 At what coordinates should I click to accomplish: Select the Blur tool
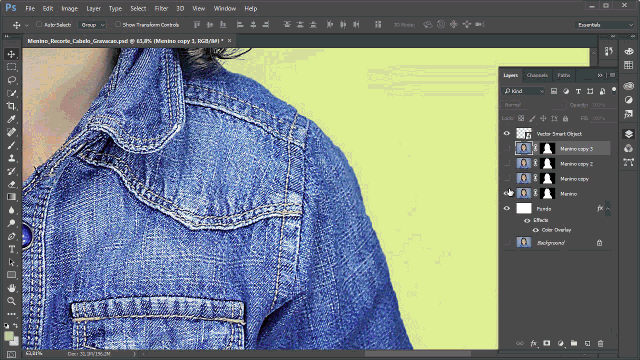[x=11, y=210]
